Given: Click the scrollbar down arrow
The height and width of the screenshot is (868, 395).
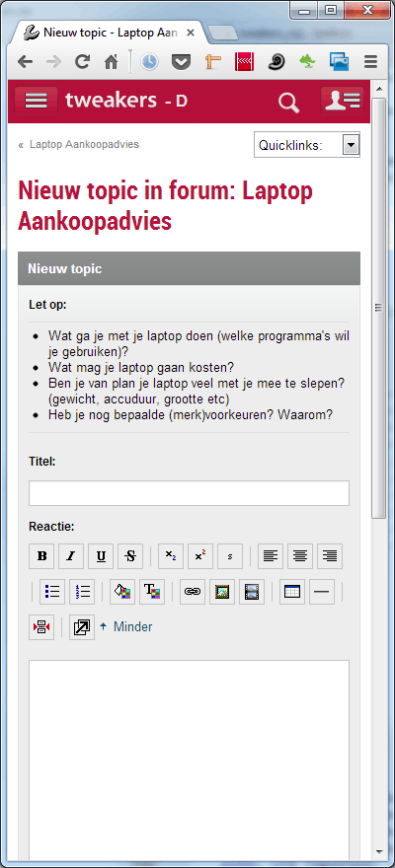Looking at the screenshot, I should pos(379,851).
